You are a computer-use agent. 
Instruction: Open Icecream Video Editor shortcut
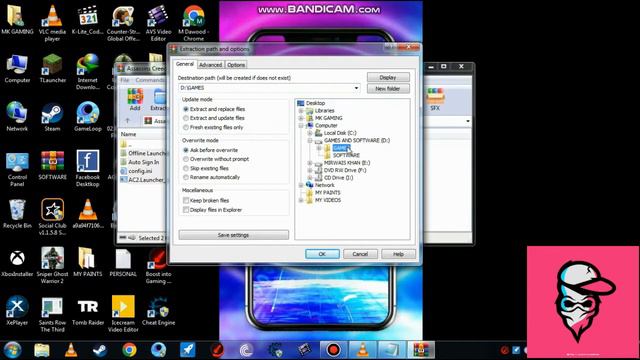(x=123, y=313)
